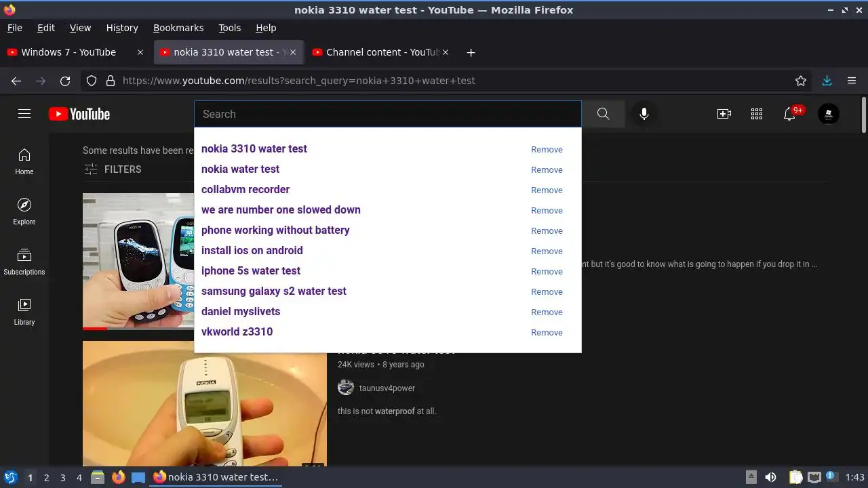Open the Edit menu

point(46,28)
